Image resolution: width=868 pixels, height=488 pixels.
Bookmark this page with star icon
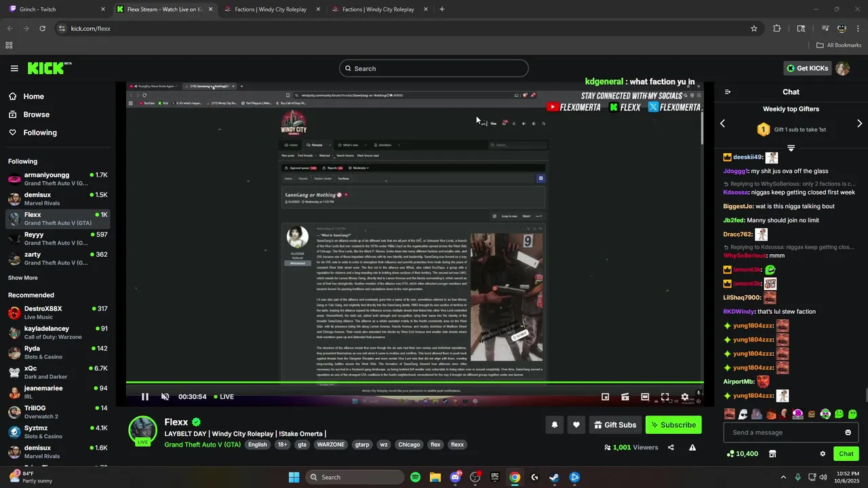[x=754, y=28]
